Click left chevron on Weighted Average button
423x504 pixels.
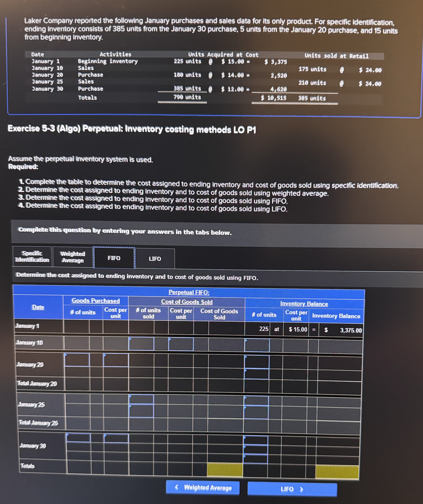tap(177, 487)
